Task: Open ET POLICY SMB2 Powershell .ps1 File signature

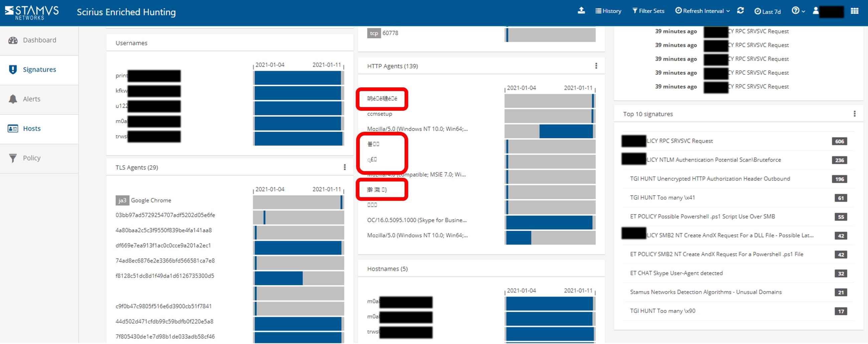Action: 716,254
